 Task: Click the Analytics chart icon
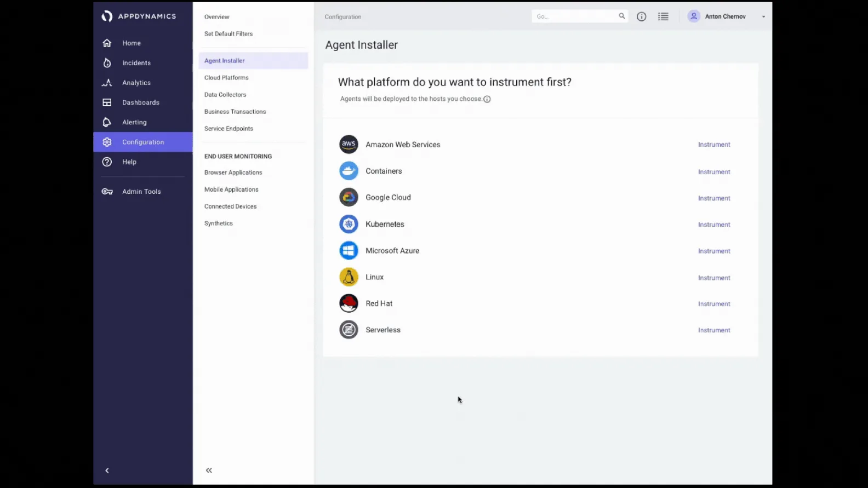[107, 83]
